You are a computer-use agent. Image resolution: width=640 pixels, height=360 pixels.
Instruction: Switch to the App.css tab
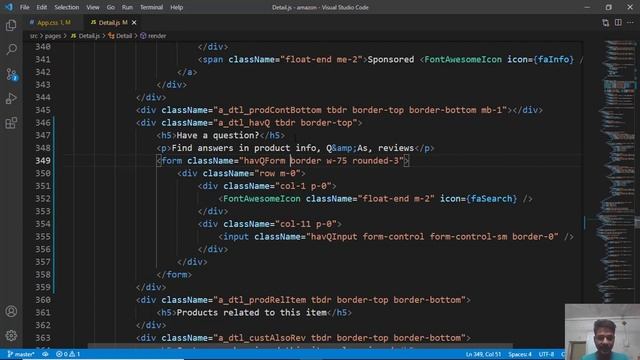tap(53, 22)
